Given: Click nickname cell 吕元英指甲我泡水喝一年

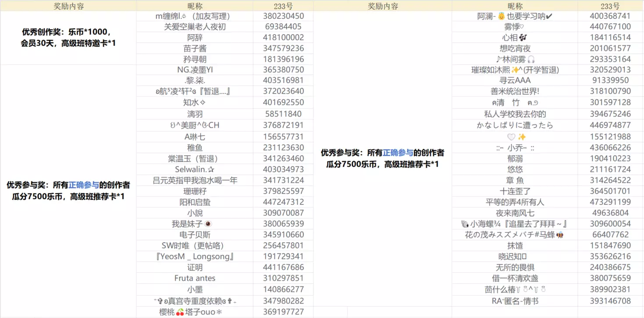Looking at the screenshot, I should click(x=195, y=180).
